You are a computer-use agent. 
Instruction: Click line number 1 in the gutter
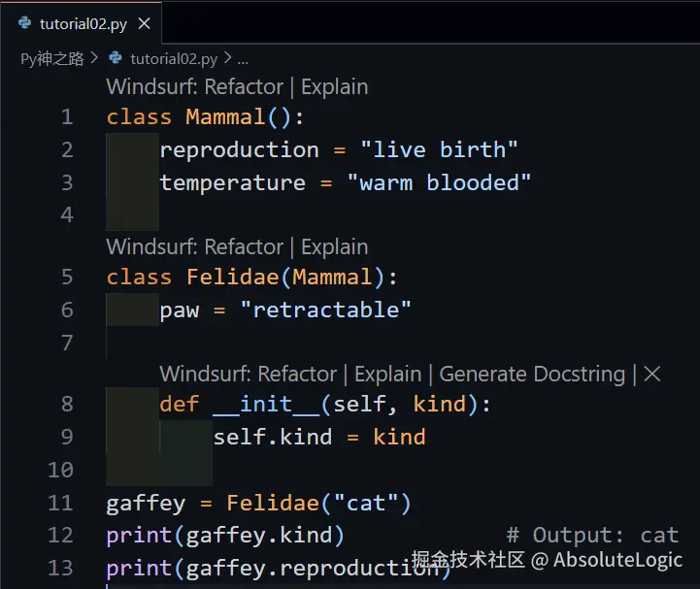[67, 116]
